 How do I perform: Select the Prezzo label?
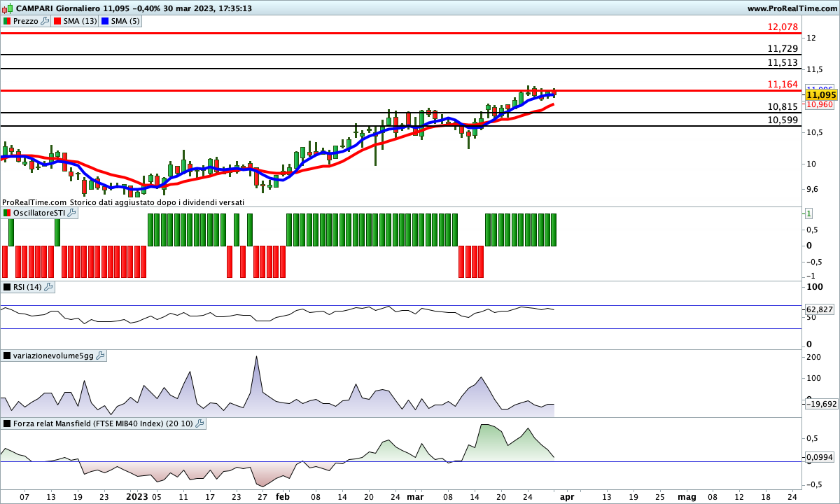[x=26, y=22]
